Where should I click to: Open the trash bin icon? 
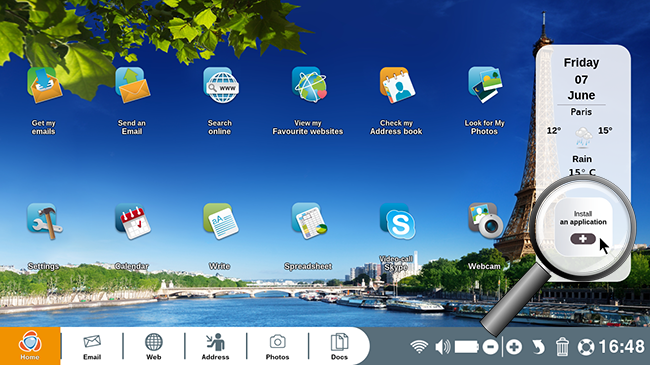[562, 346]
